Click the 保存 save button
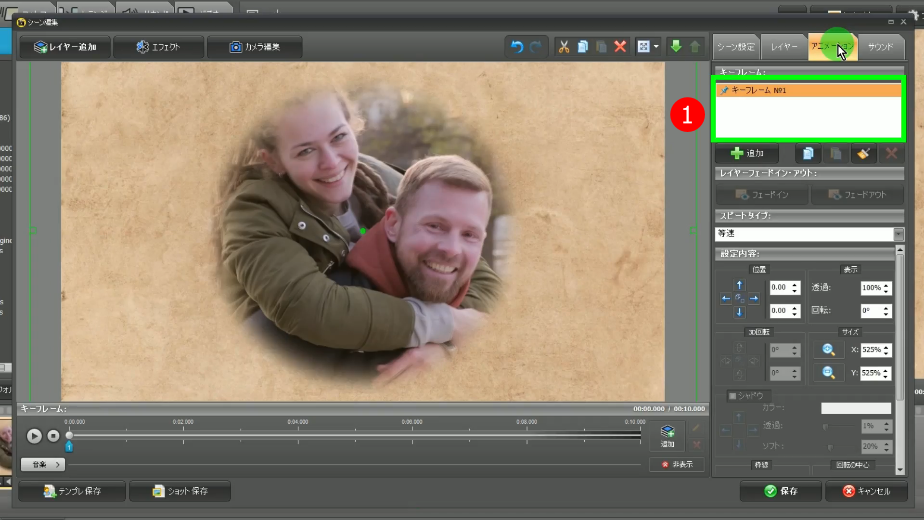 pos(780,491)
